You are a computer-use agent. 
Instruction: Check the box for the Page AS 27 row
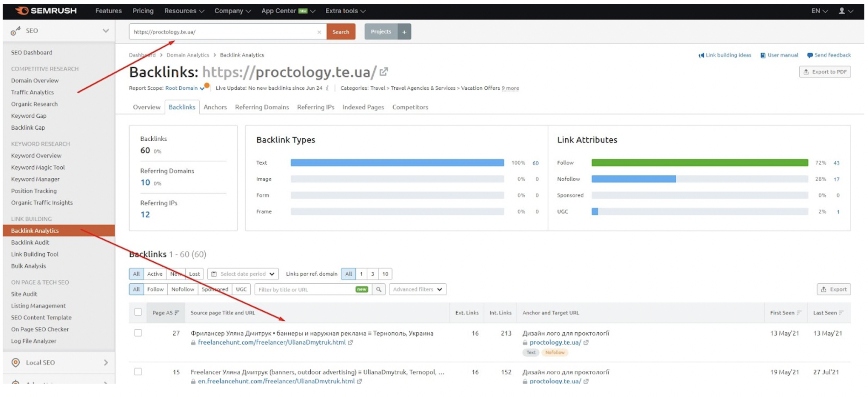point(138,333)
